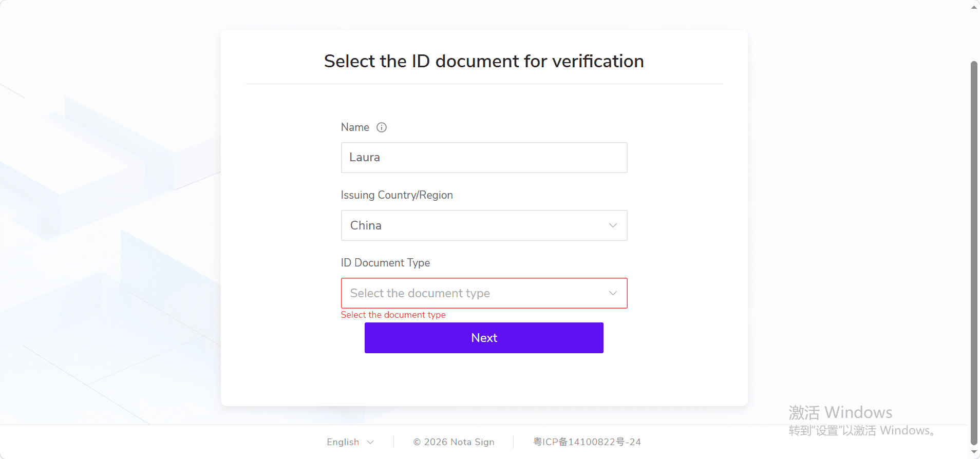
Task: Open the Issuing Country/Region dropdown showing China
Action: pos(484,225)
